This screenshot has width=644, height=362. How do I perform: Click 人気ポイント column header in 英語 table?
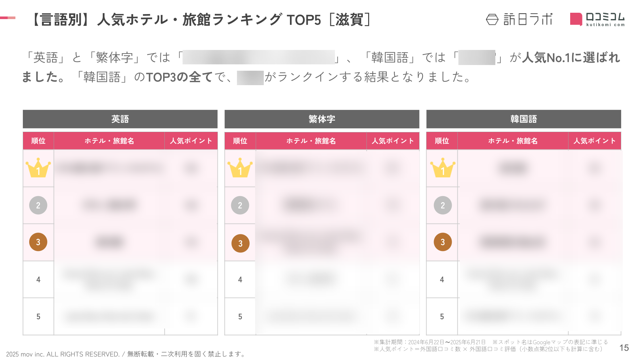point(191,141)
